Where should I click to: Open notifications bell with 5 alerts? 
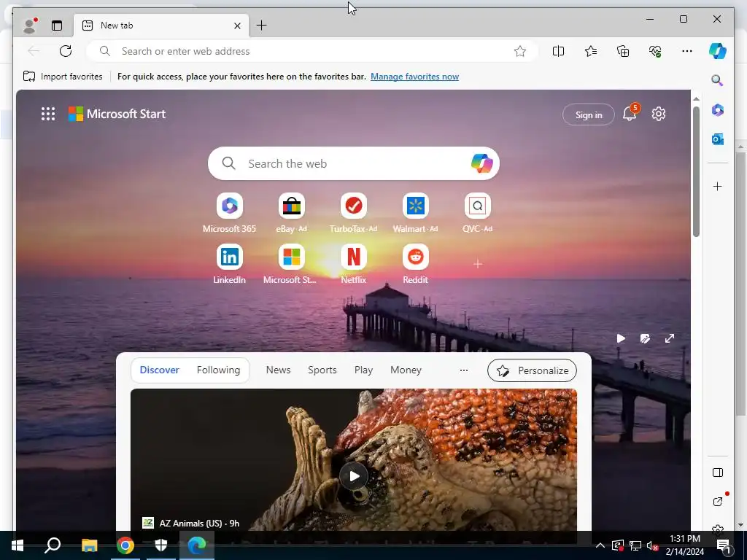[630, 113]
